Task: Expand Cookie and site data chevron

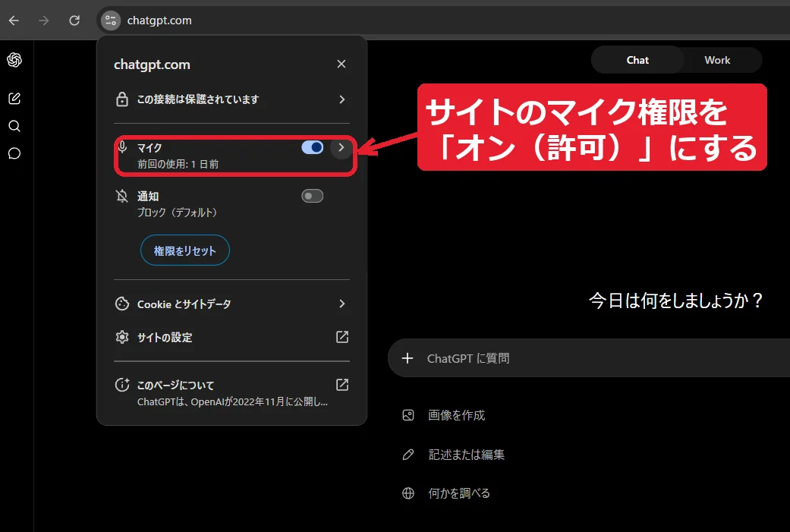Action: pyautogui.click(x=342, y=304)
